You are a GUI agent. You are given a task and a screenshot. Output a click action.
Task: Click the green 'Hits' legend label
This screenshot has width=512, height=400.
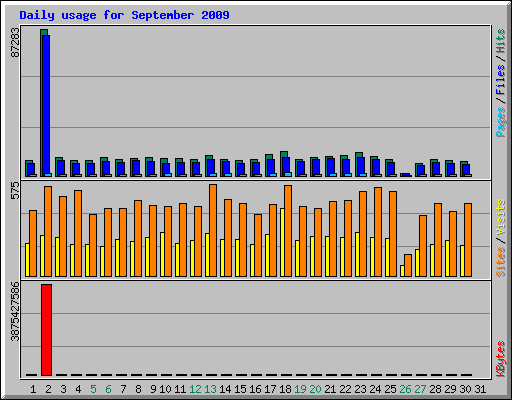(x=501, y=41)
